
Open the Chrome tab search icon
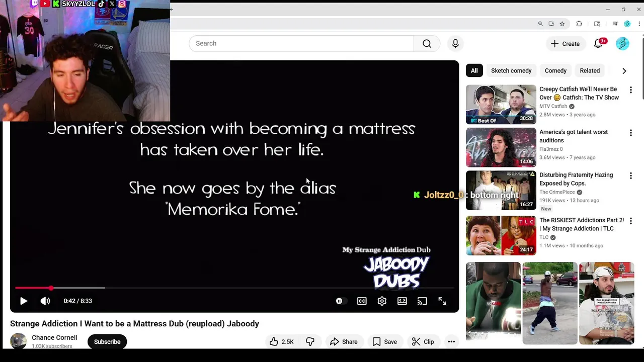tap(597, 24)
